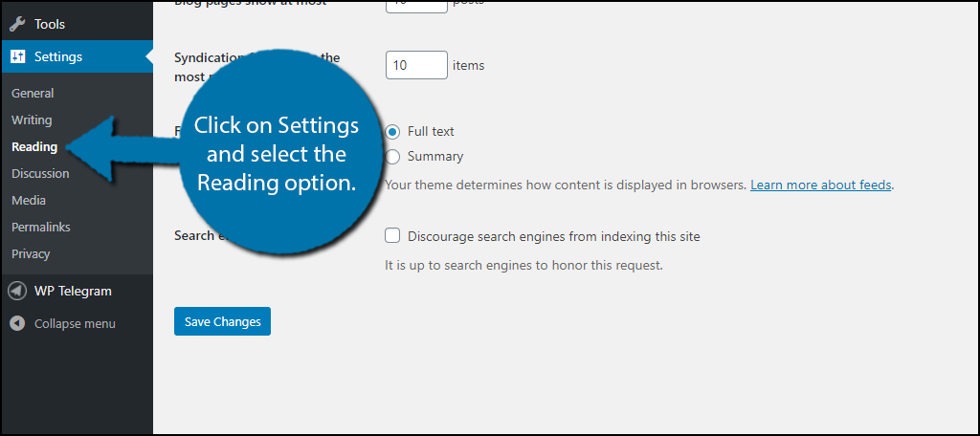Open the Learn more about feeds link
This screenshot has width=980, height=436.
pyautogui.click(x=820, y=185)
